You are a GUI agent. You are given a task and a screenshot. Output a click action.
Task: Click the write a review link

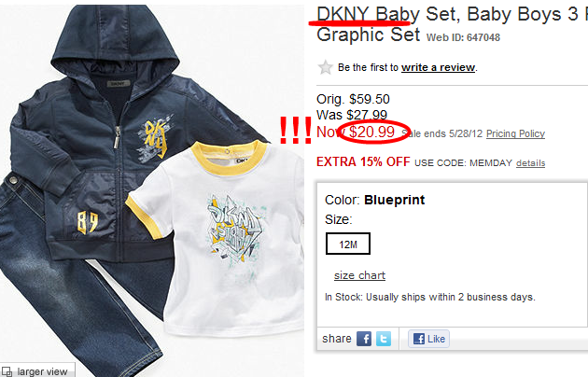pos(438,67)
